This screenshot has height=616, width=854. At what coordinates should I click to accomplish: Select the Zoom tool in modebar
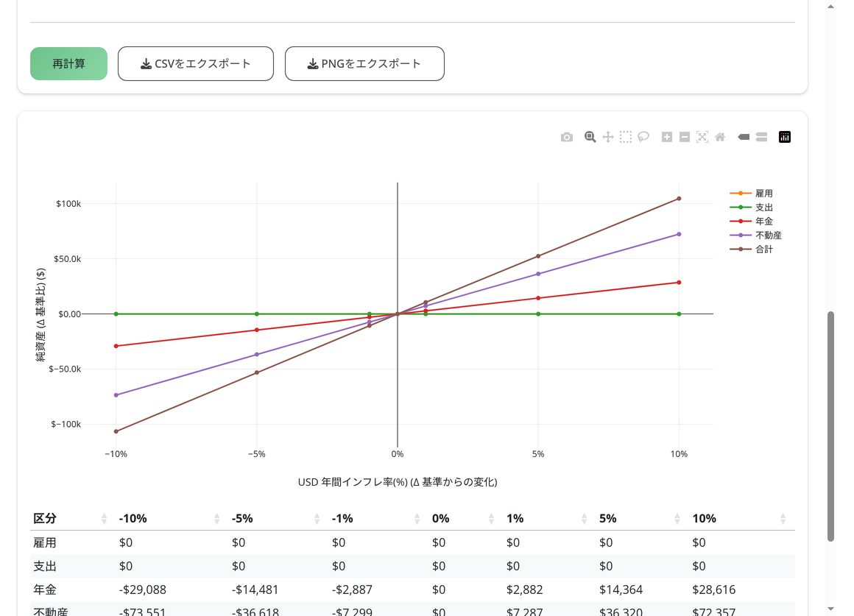tap(590, 137)
